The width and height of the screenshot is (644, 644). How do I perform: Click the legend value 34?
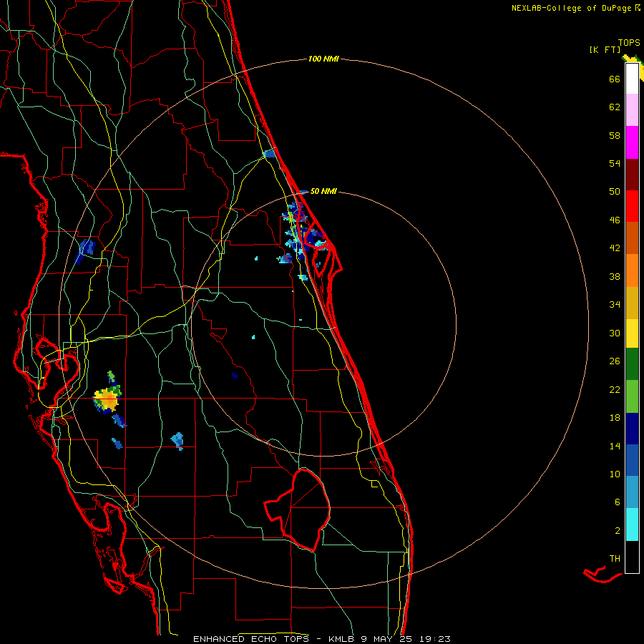pos(615,305)
